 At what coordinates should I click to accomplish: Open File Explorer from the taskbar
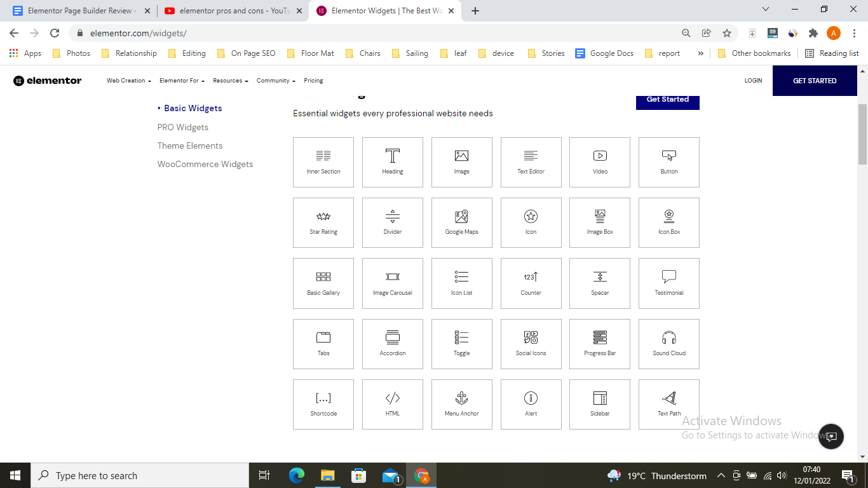pos(328,475)
